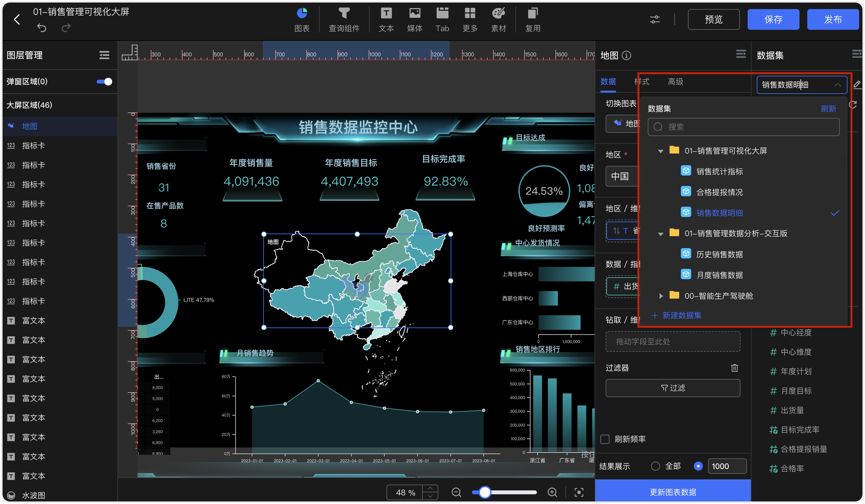The image size is (865, 504).
Task: Zoom out the canvas
Action: click(x=456, y=492)
